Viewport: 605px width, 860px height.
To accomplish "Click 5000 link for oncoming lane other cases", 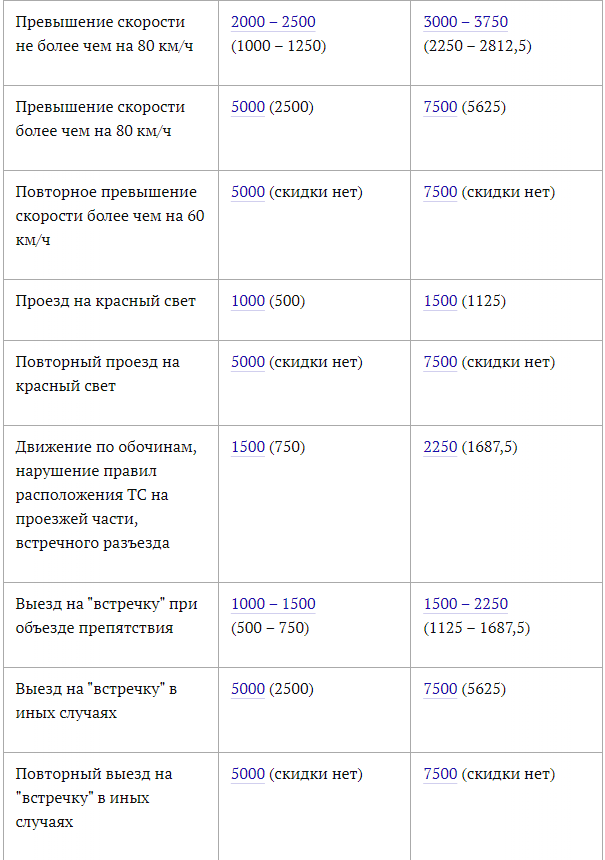I will click(248, 689).
